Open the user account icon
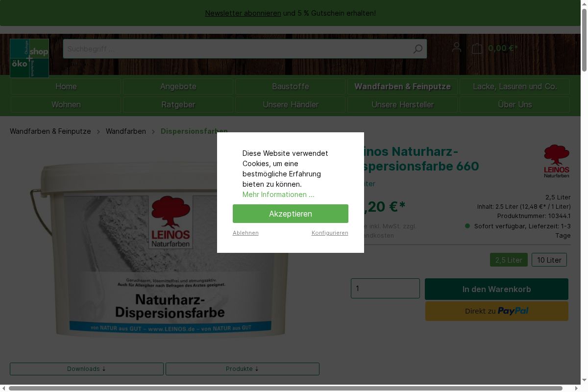 tap(456, 48)
